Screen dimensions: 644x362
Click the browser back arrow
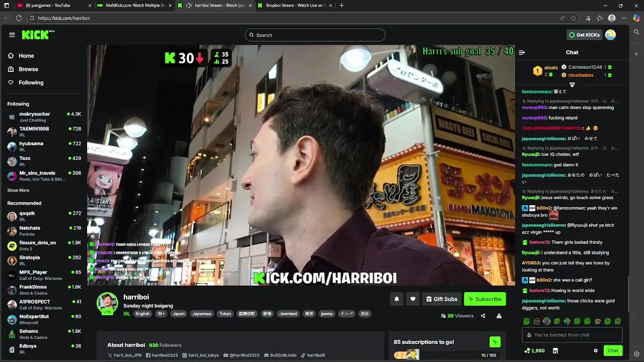(x=7, y=18)
